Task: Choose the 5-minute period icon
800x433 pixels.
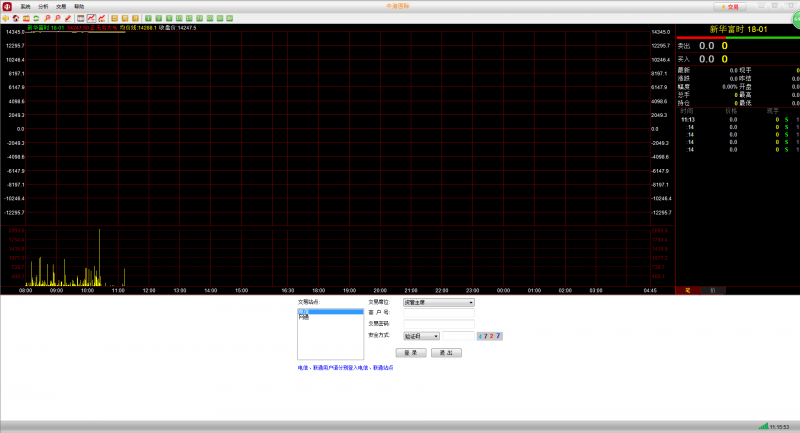Action: click(169, 18)
